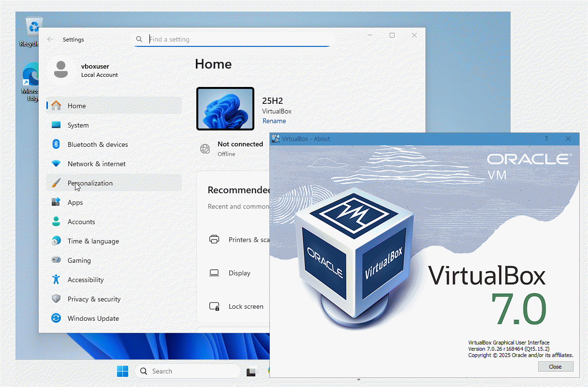Click the Rename link under 25H2
Viewport: 588px width, 387px height.
click(274, 121)
